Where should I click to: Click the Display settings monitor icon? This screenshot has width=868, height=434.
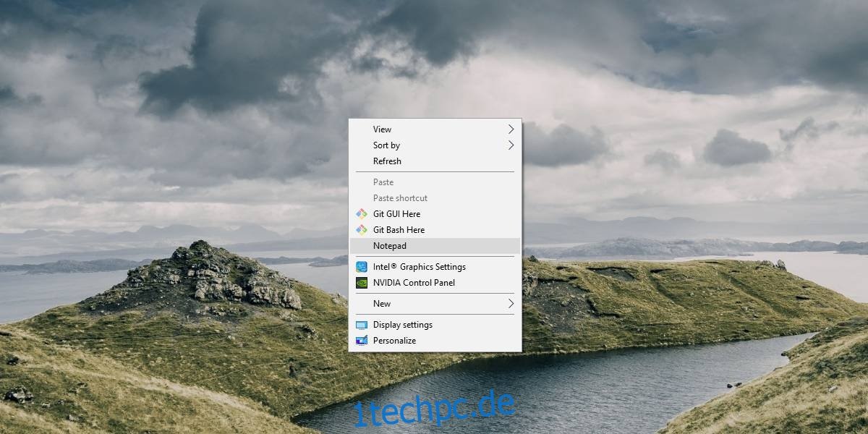[362, 325]
